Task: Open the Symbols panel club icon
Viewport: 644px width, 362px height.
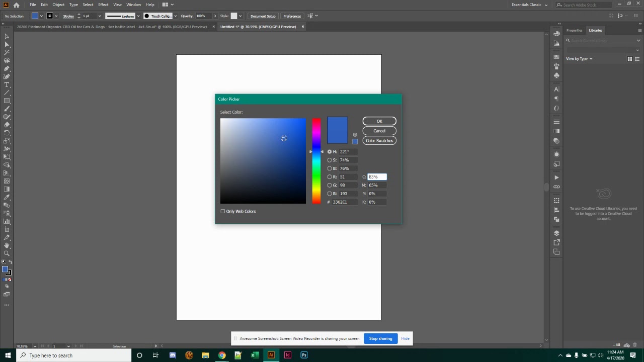Action: pos(556,75)
